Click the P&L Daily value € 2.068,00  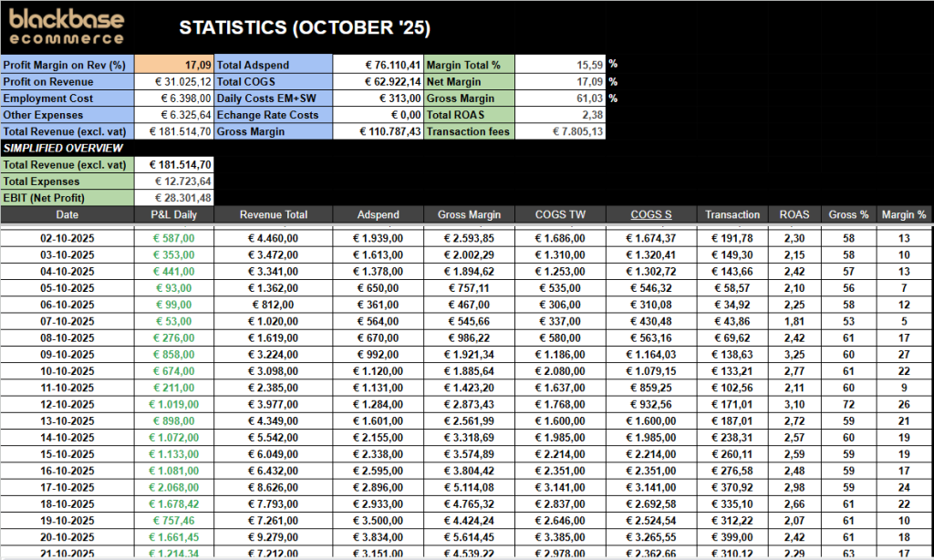pos(174,487)
